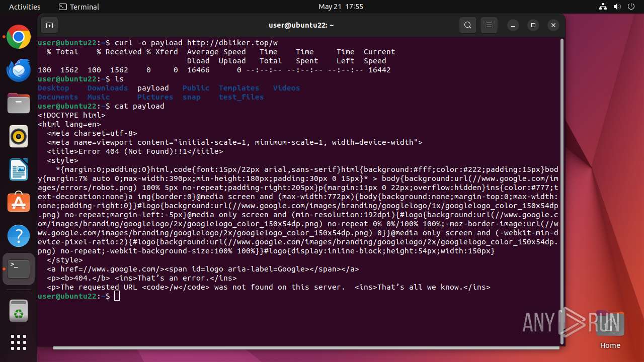Minimize the terminal window
The image size is (644, 362).
513,25
